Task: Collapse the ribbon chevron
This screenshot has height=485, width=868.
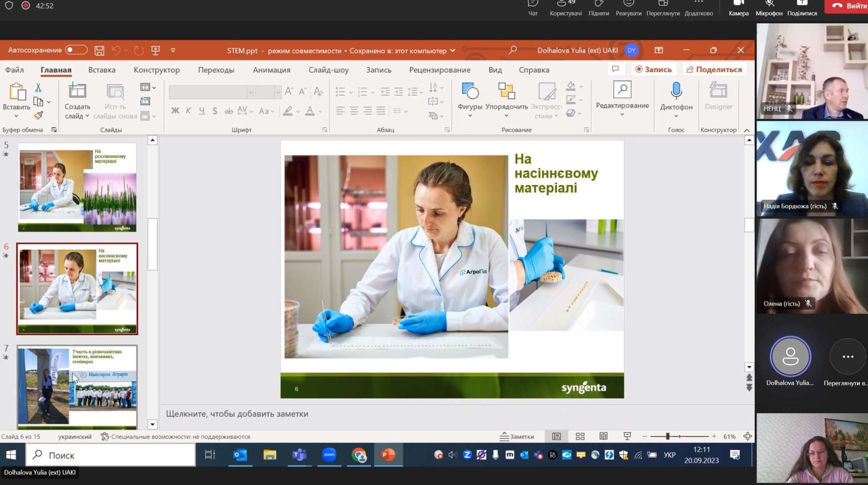Action: coord(747,130)
